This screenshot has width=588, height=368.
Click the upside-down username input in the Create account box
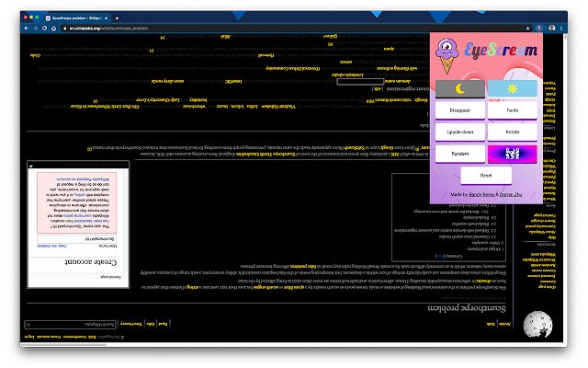77,239
